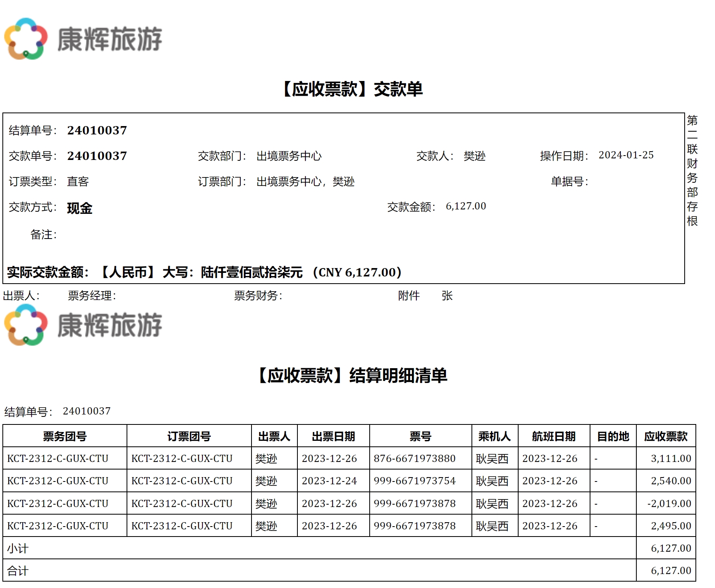715x588 pixels.
Task: Click the top 康辉旅游 flower logo
Action: (x=26, y=39)
